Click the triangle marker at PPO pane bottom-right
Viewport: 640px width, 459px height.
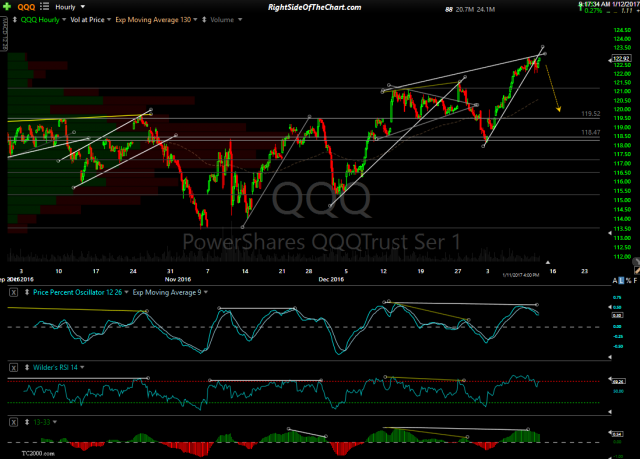(x=610, y=357)
